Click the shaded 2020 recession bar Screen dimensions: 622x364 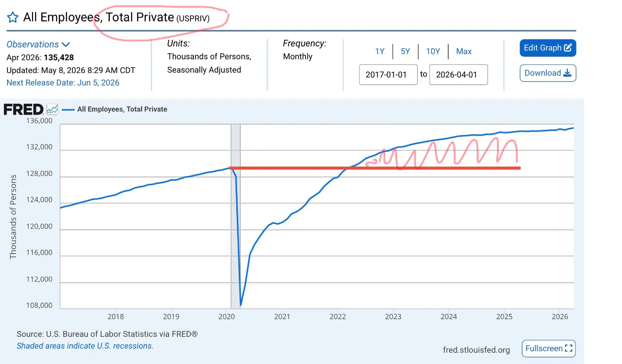point(236,216)
